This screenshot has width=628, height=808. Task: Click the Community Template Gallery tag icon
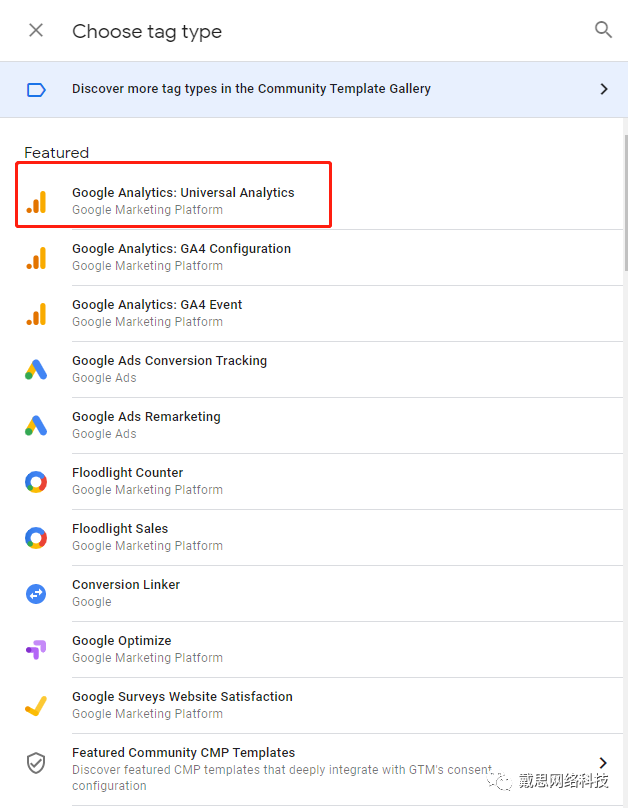pos(36,90)
